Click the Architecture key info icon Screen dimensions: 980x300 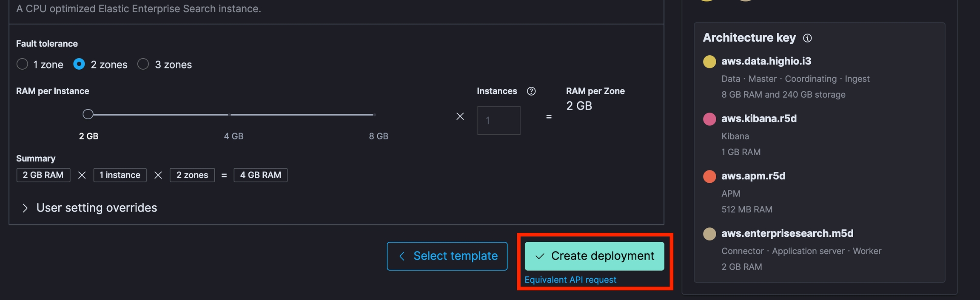[807, 38]
